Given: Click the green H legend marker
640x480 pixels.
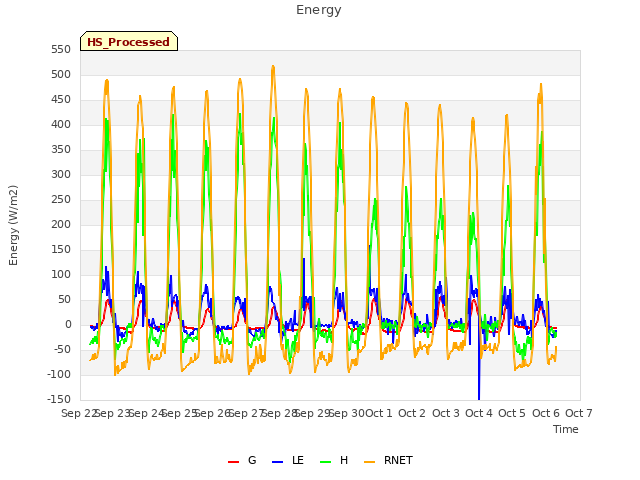Looking at the screenshot, I should tap(326, 462).
